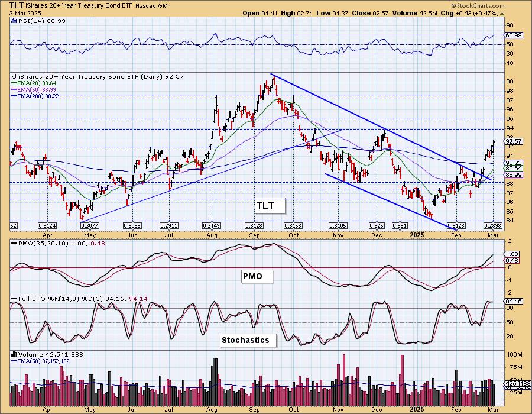Click the Open 91.41 value

pos(260,13)
